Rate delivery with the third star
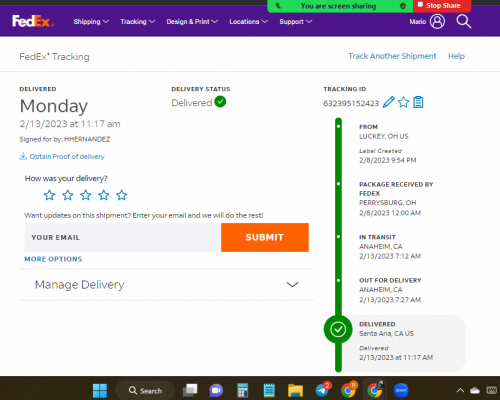Image resolution: width=500 pixels, height=400 pixels. (86, 195)
